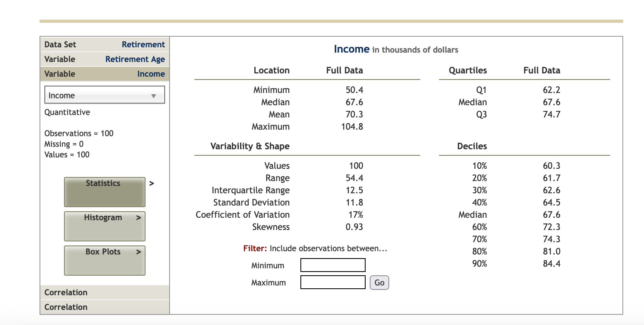Click the 'Filter: Include observations between...' text
The width and height of the screenshot is (644, 325).
coord(315,248)
